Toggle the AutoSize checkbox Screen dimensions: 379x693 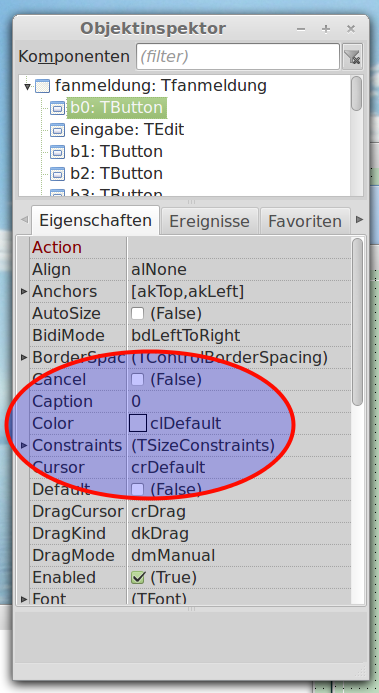[137, 314]
